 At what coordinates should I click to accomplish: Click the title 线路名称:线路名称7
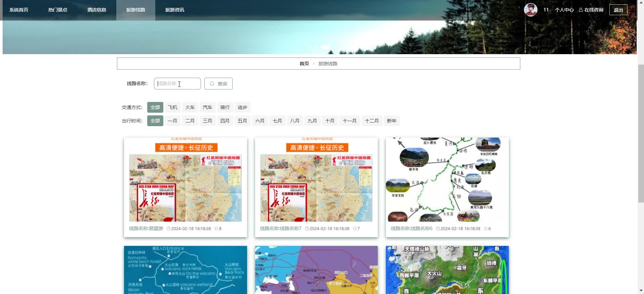281,229
